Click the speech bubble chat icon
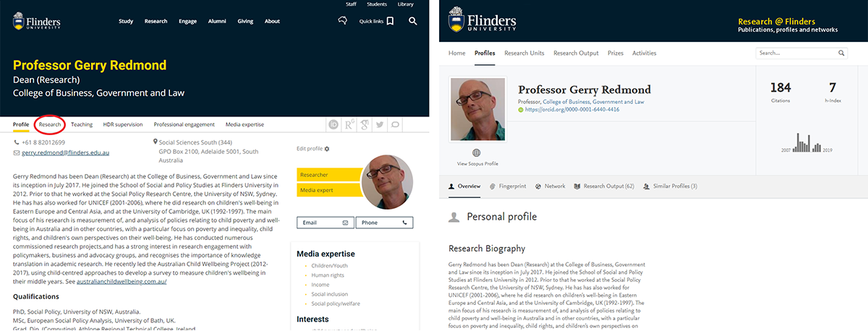The image size is (868, 331). 396,124
